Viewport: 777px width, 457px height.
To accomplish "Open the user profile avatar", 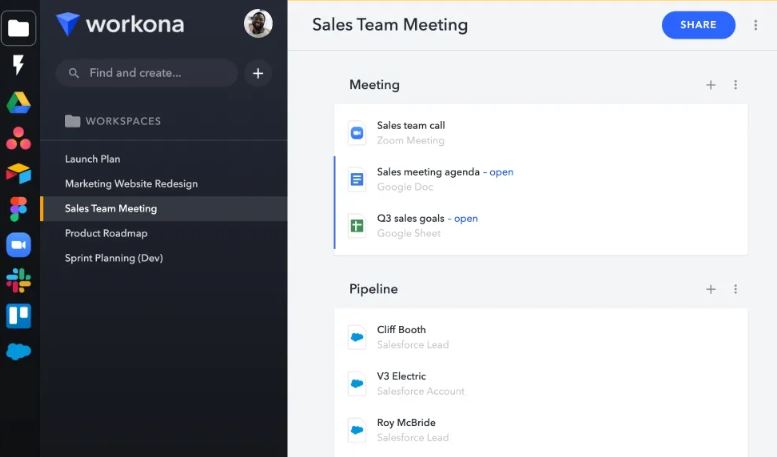I will coord(258,23).
